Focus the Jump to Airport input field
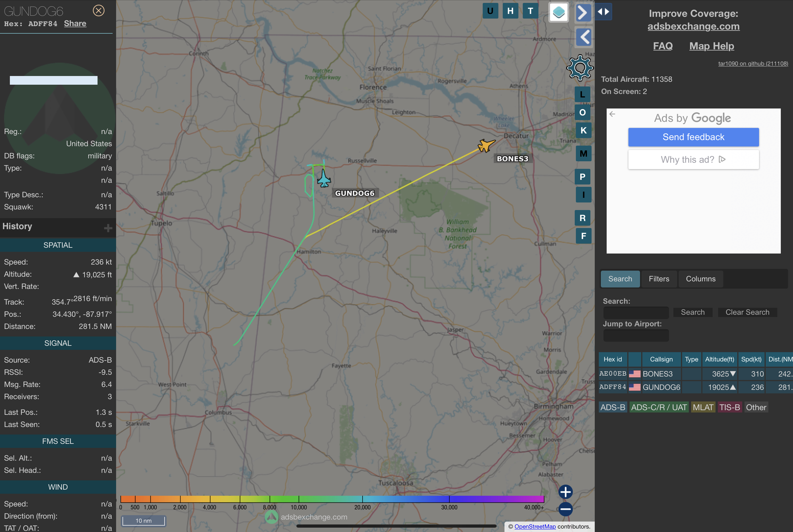The width and height of the screenshot is (793, 532). point(636,335)
